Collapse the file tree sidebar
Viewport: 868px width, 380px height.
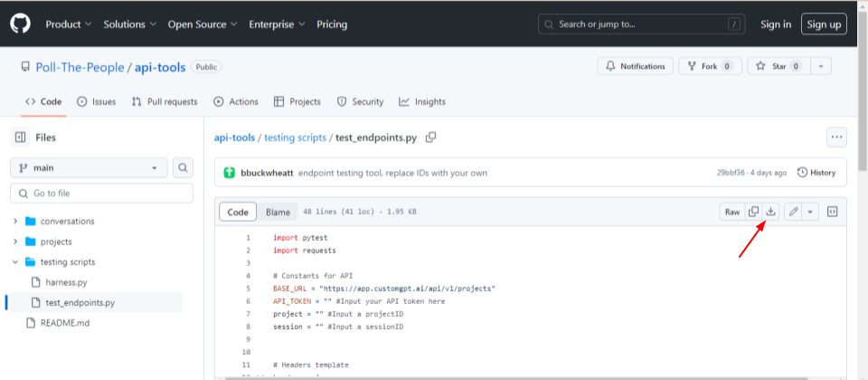click(20, 138)
